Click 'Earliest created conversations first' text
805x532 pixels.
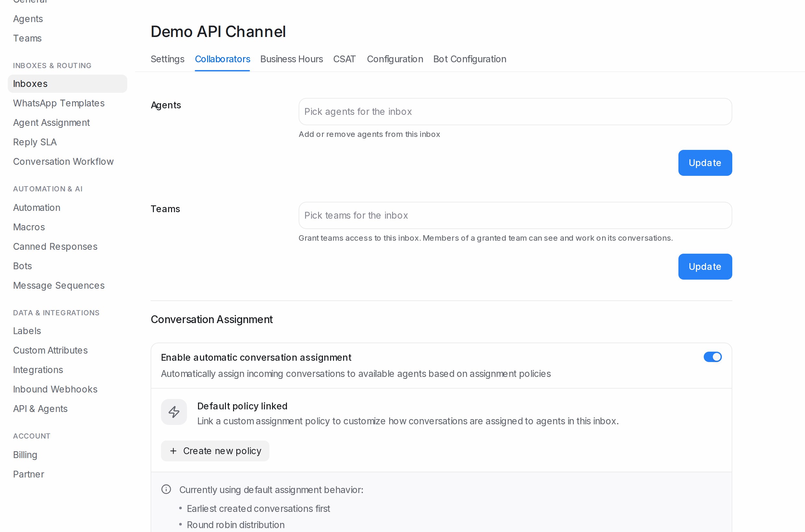click(x=258, y=509)
